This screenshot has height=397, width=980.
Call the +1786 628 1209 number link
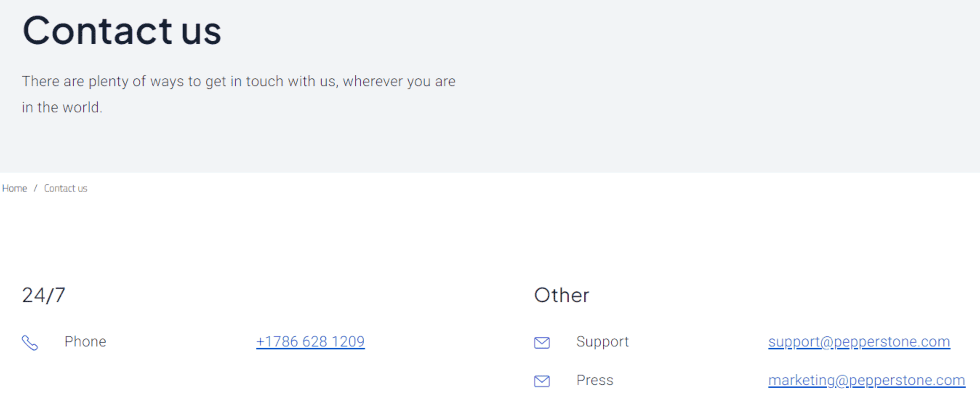(x=310, y=341)
